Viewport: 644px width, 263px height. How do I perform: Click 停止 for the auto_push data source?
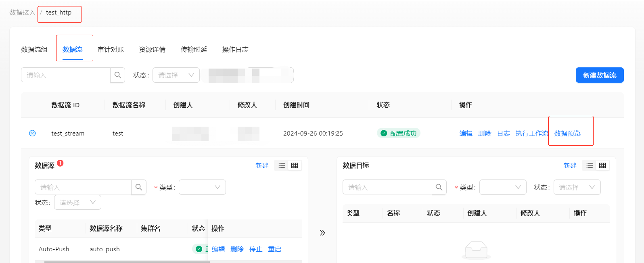[256, 249]
